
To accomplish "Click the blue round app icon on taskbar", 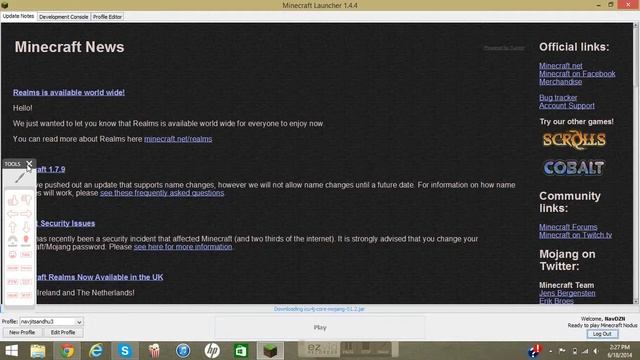I will [183, 351].
